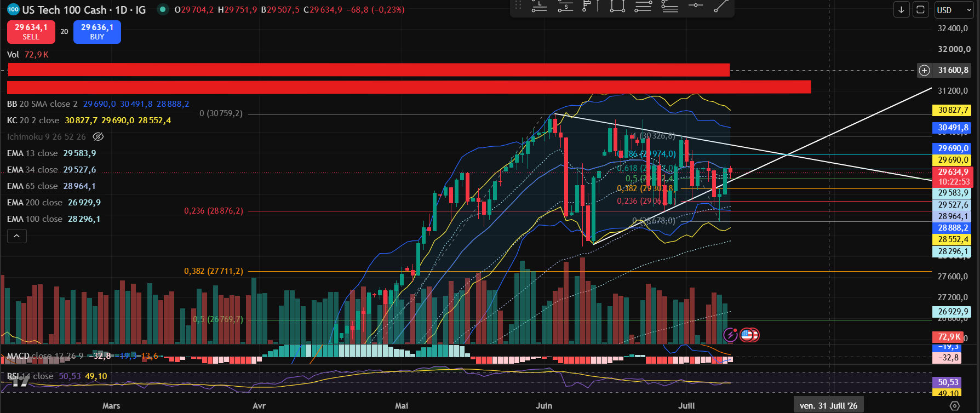Select the long position drawing tool
This screenshot has width=980, height=413.
pos(539,7)
